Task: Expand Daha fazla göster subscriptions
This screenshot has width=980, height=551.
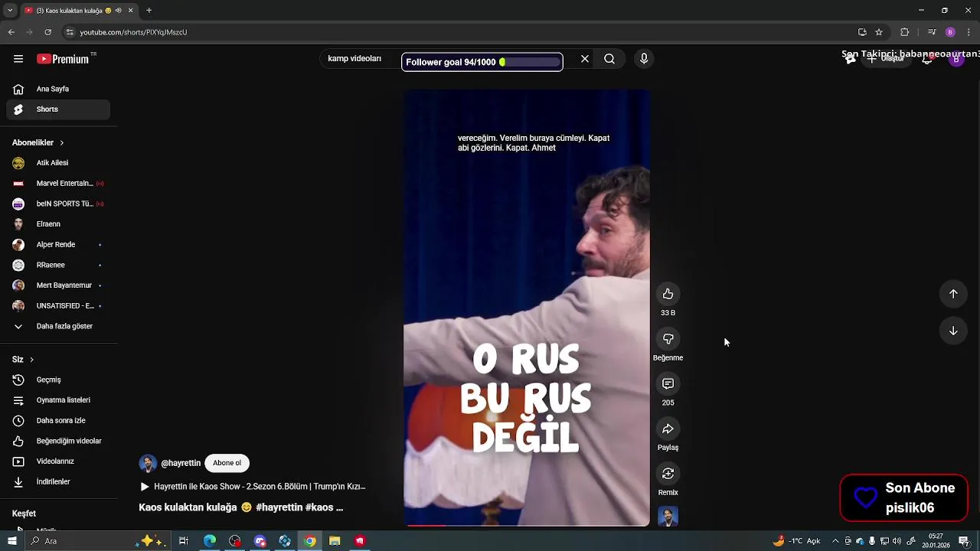Action: pos(58,326)
